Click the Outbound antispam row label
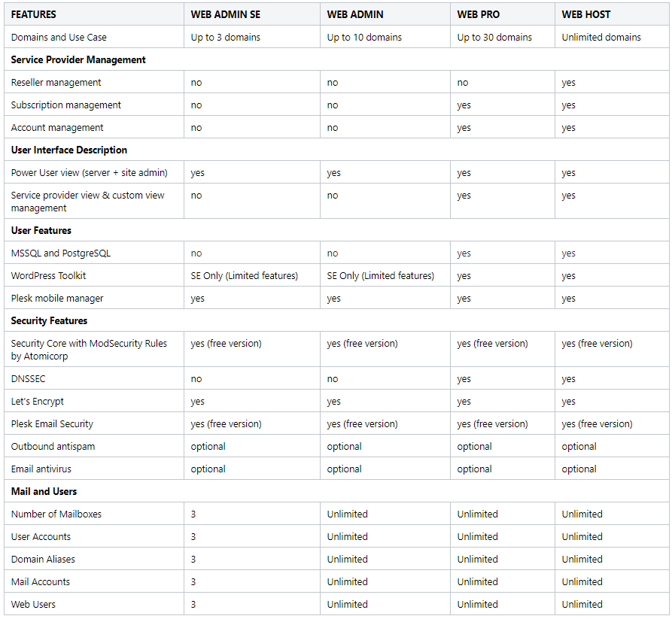 click(53, 446)
